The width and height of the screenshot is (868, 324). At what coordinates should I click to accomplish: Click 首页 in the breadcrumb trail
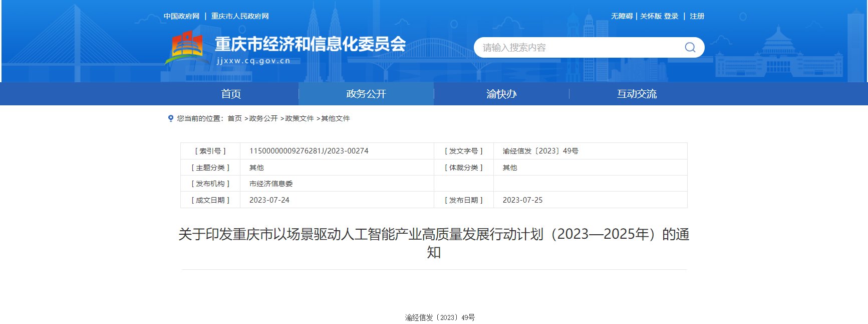click(x=234, y=118)
